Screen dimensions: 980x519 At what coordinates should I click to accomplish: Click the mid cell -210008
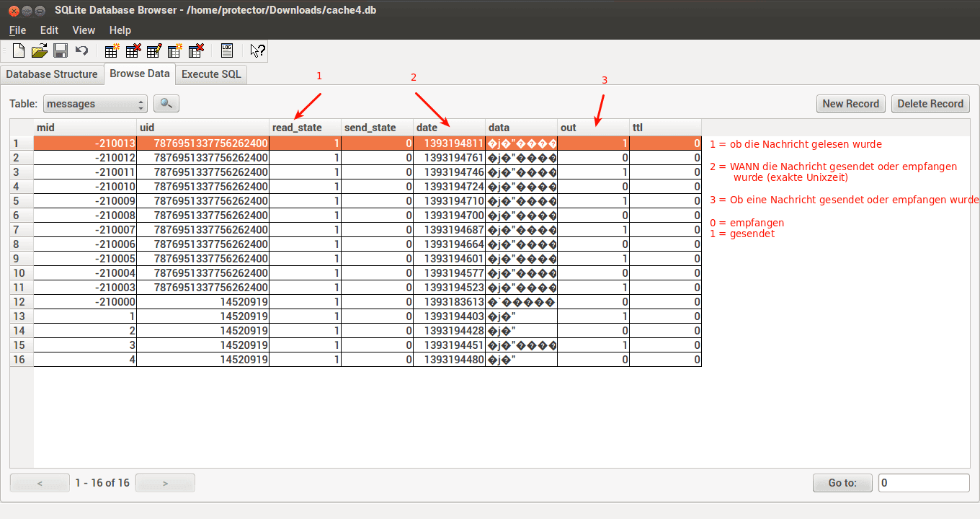pyautogui.click(x=85, y=216)
